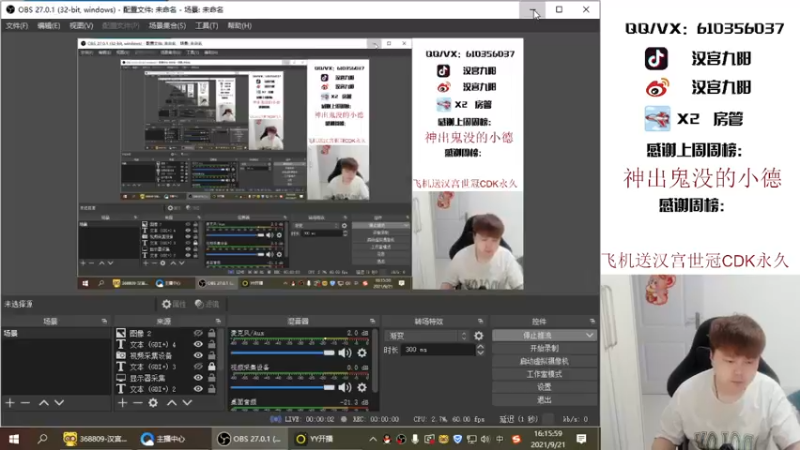The image size is (800, 450).
Task: Select 场景 item in scenes list
Action: (56, 333)
